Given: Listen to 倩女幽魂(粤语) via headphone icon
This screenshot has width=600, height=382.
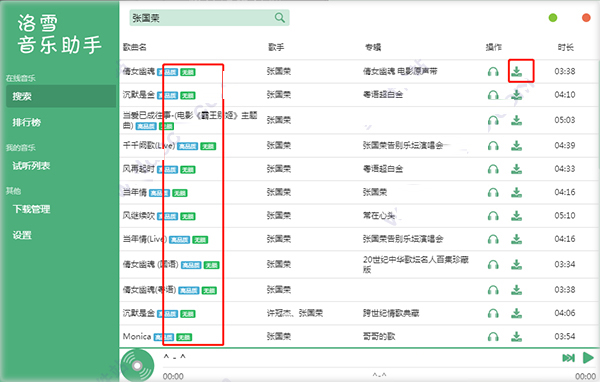Looking at the screenshot, I should point(493,290).
